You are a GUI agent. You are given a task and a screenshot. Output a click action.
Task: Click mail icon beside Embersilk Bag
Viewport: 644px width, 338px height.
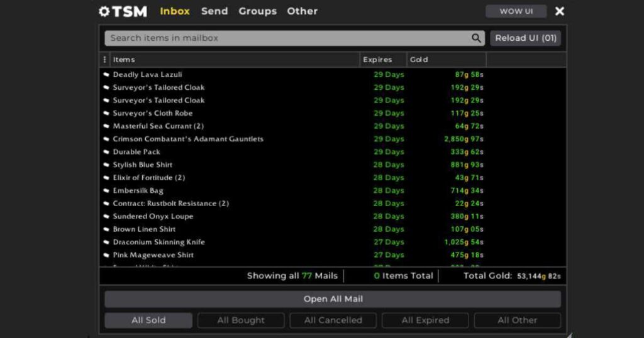click(106, 191)
